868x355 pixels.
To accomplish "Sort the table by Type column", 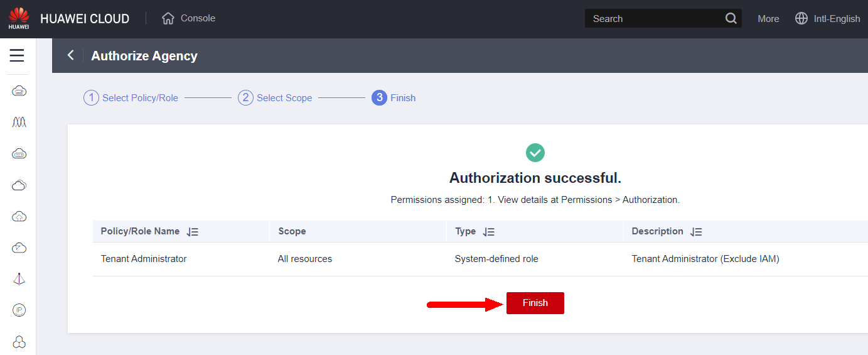I will pyautogui.click(x=489, y=232).
